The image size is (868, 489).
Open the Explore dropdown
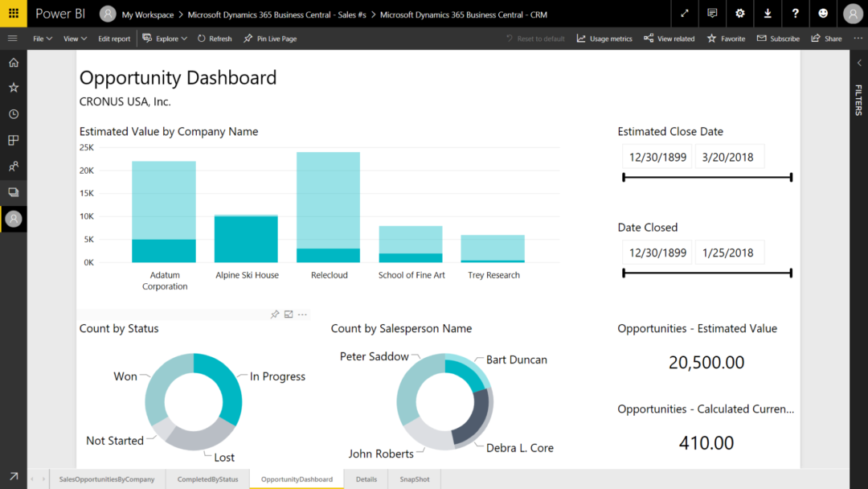pos(164,38)
